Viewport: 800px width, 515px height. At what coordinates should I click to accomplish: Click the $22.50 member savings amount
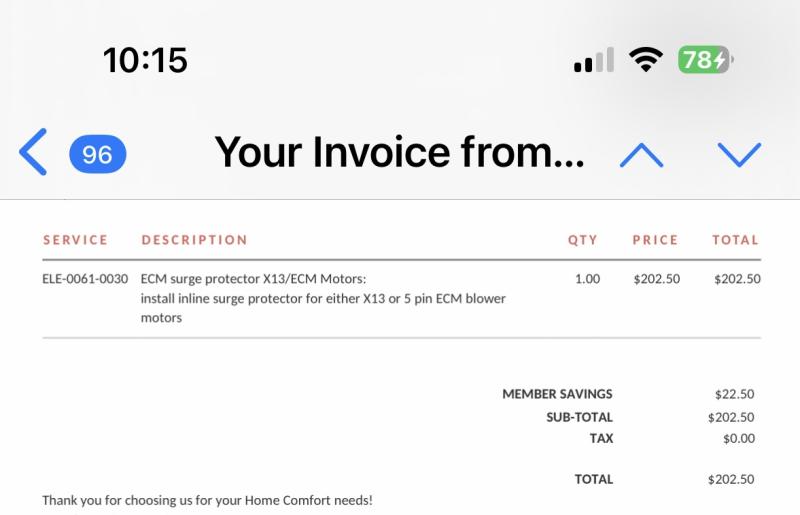734,394
